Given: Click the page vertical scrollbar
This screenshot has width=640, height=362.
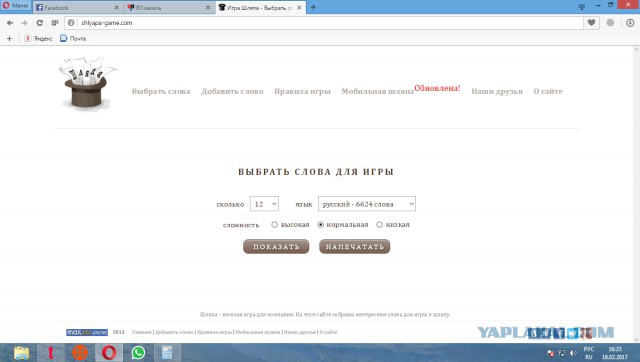Looking at the screenshot, I should 636,194.
